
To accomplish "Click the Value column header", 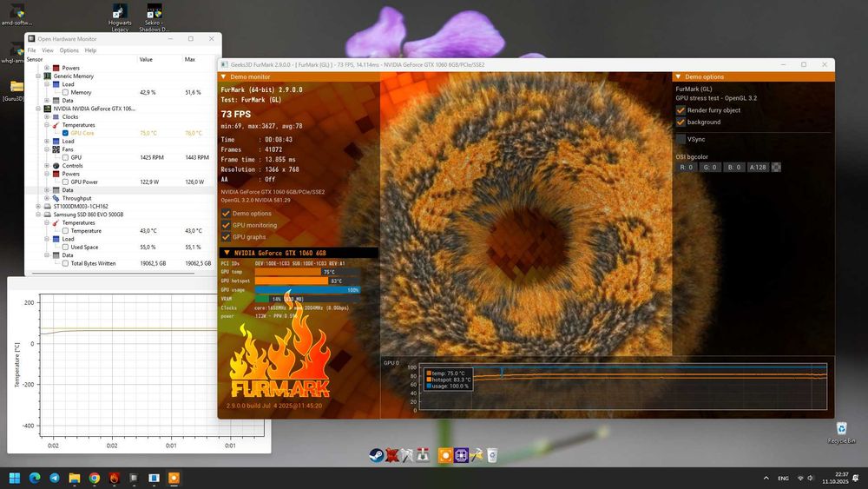I will pyautogui.click(x=146, y=59).
